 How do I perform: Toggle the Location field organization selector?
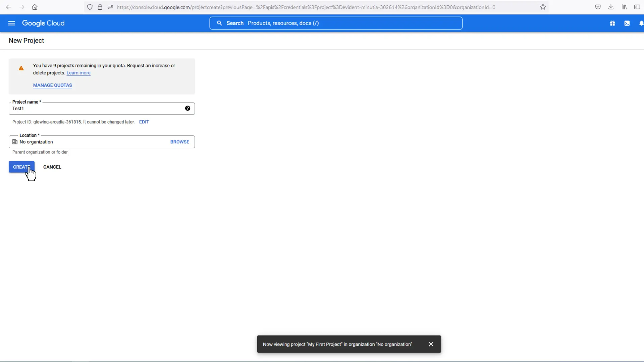click(x=179, y=141)
